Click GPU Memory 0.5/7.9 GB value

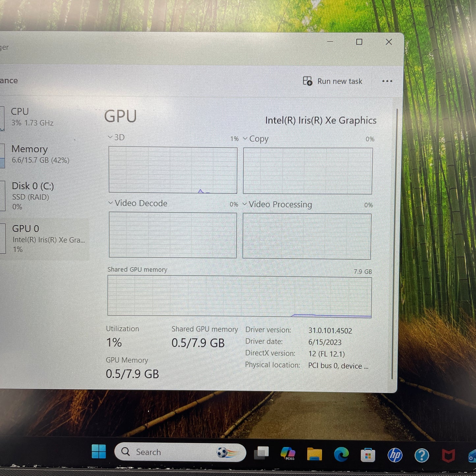132,374
